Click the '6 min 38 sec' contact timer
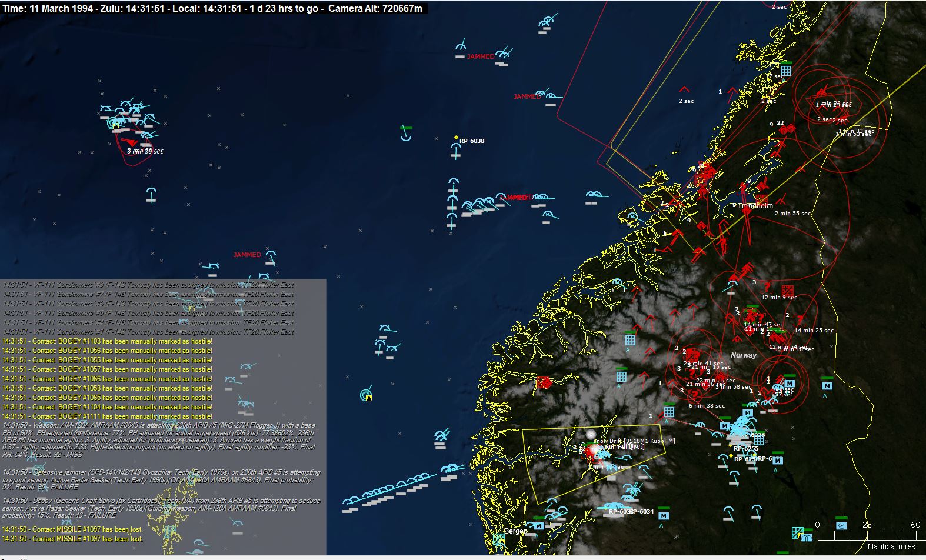The image size is (926, 560). (707, 406)
